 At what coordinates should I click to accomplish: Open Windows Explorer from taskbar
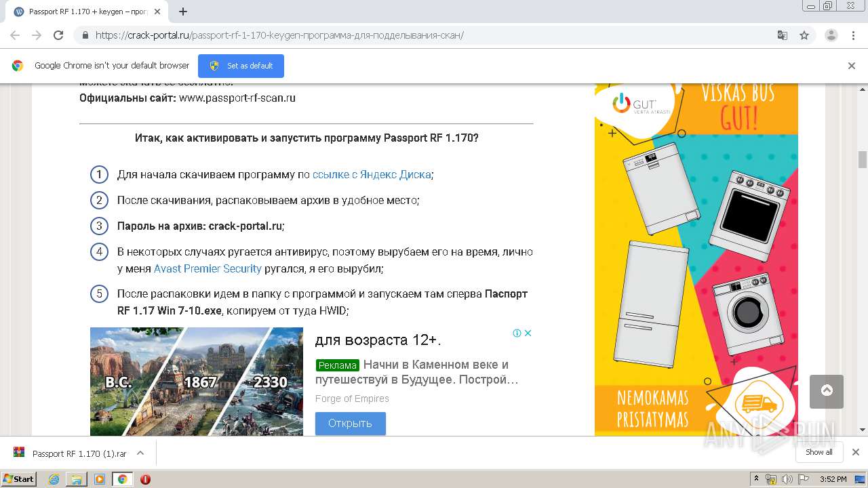click(77, 479)
